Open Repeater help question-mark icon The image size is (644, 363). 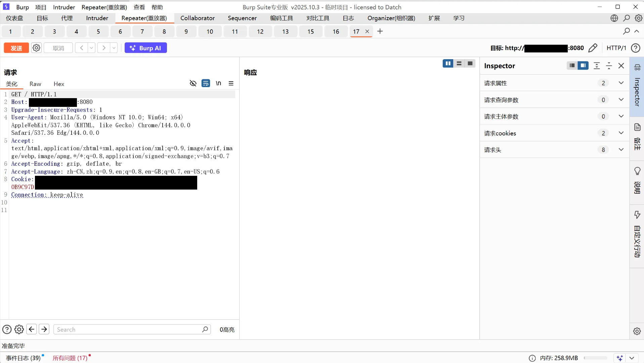coord(636,48)
